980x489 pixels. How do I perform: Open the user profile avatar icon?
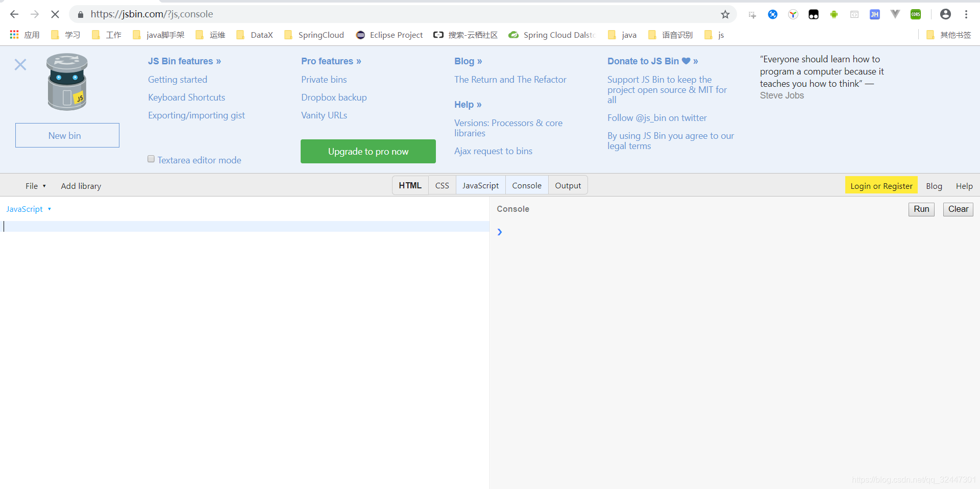pos(945,14)
